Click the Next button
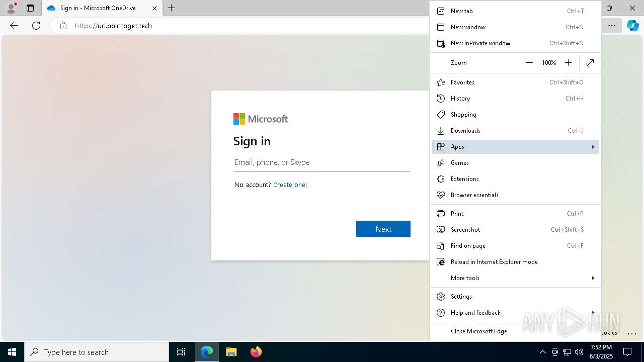The width and height of the screenshot is (644, 362). 383,229
